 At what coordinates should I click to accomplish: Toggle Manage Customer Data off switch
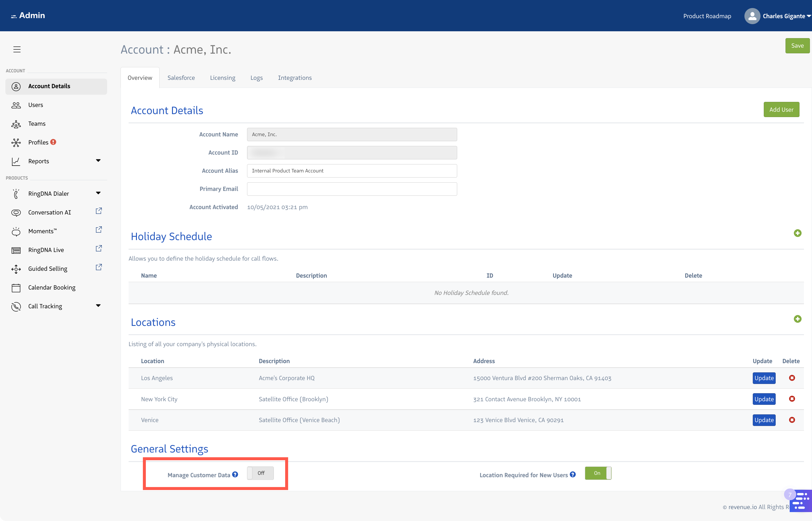point(260,473)
